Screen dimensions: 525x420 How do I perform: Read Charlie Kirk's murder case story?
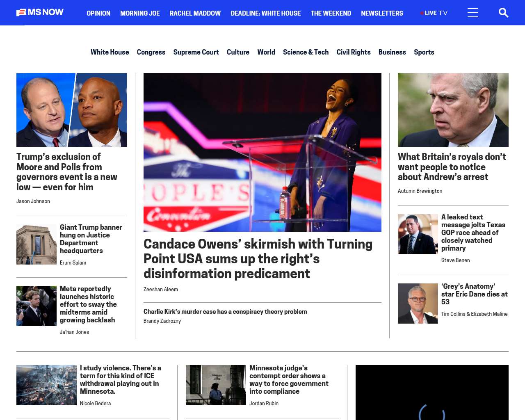pos(225,312)
